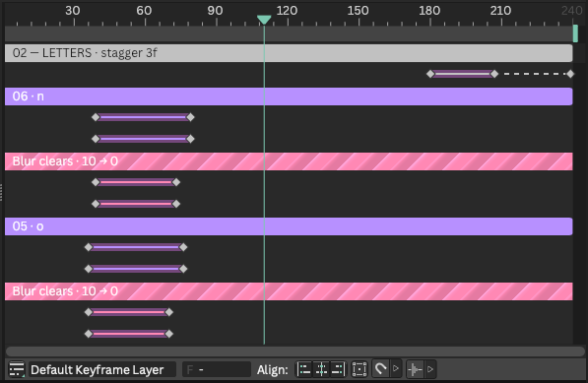The height and width of the screenshot is (383, 588).
Task: Click the horizontal timeline scrollbar
Action: (x=295, y=351)
